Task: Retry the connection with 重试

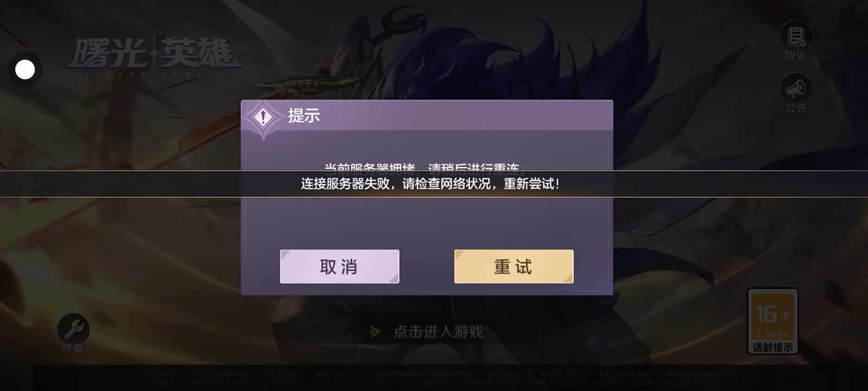Action: coord(514,267)
